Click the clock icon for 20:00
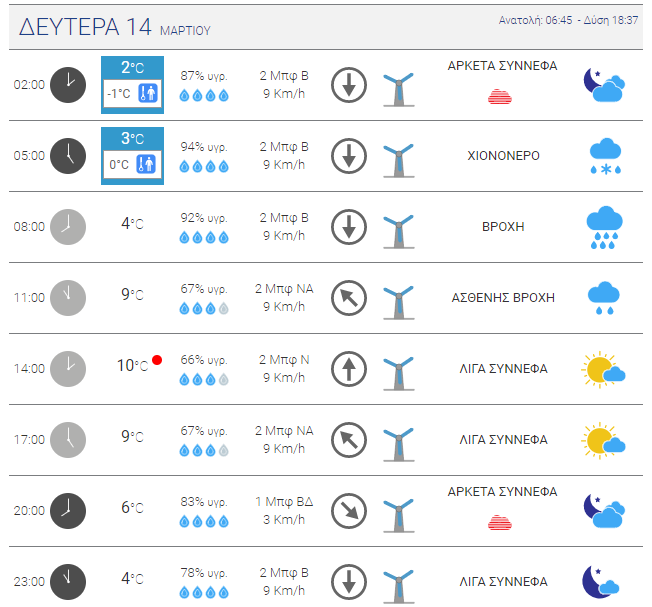652x607 pixels. tap(68, 510)
